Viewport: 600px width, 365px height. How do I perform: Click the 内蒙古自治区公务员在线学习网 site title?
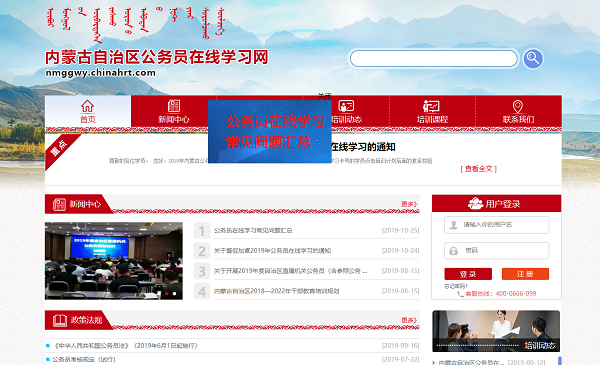click(x=157, y=57)
